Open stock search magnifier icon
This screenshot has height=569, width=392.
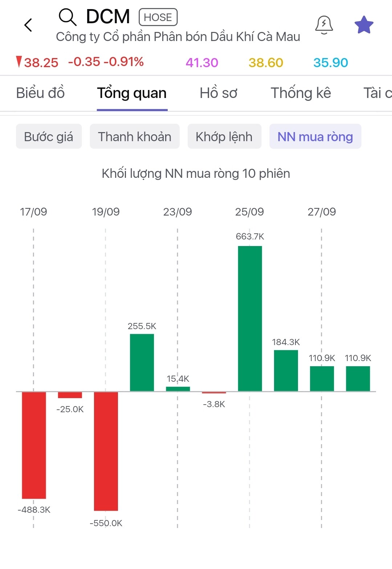pos(68,17)
